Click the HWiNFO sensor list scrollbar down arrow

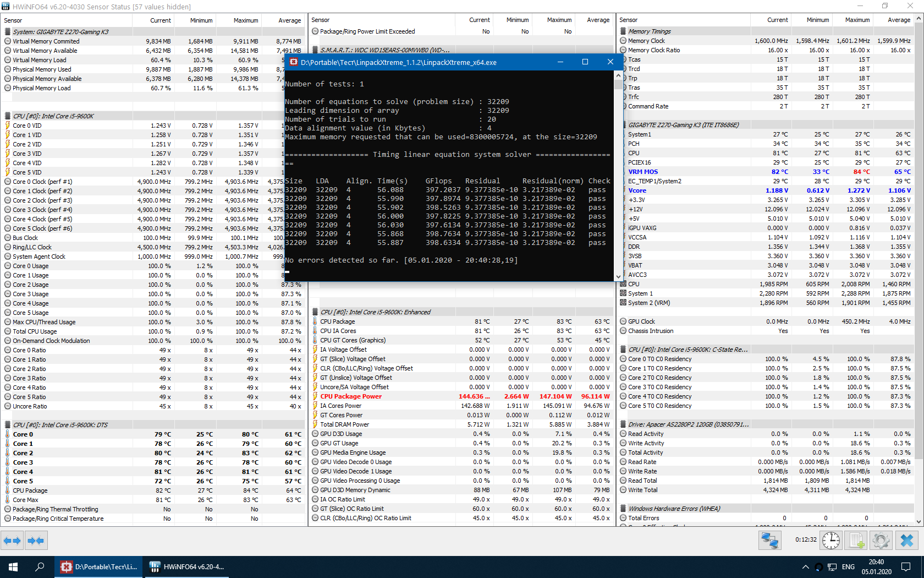point(919,521)
